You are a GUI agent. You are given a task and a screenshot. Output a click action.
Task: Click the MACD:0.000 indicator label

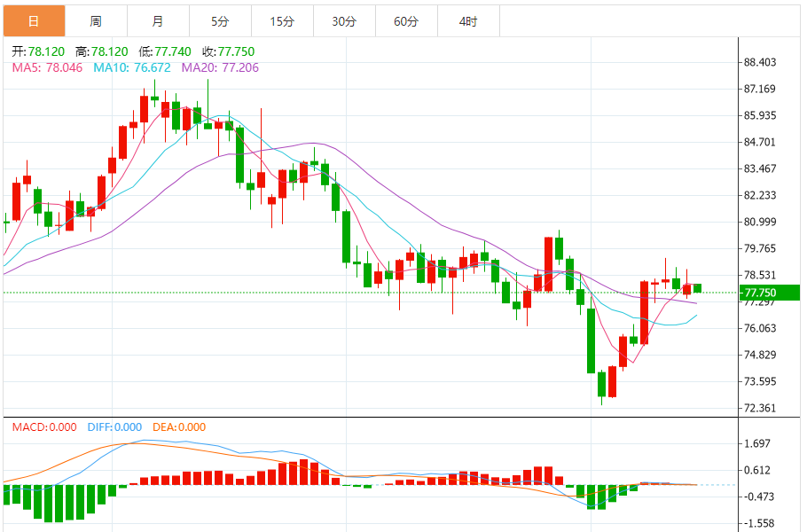44,427
